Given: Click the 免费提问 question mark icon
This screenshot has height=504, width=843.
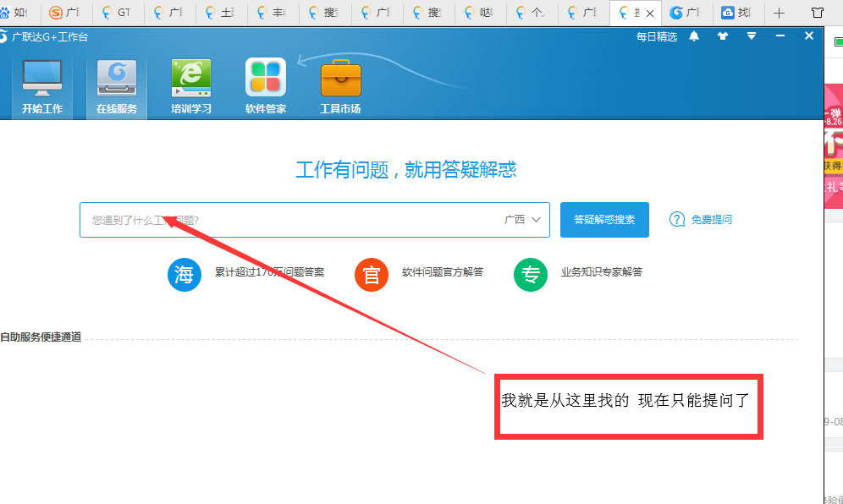Looking at the screenshot, I should 677,219.
